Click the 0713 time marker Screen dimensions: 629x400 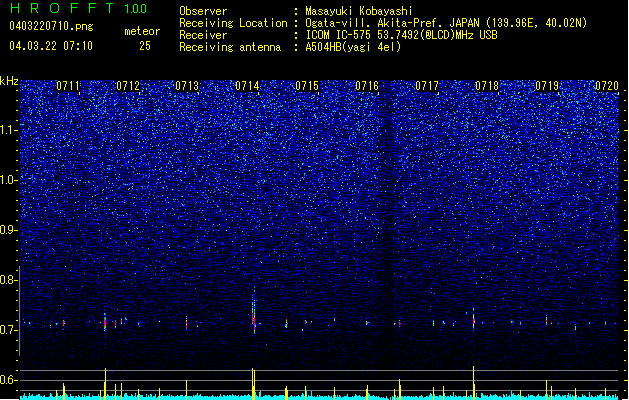click(x=187, y=86)
